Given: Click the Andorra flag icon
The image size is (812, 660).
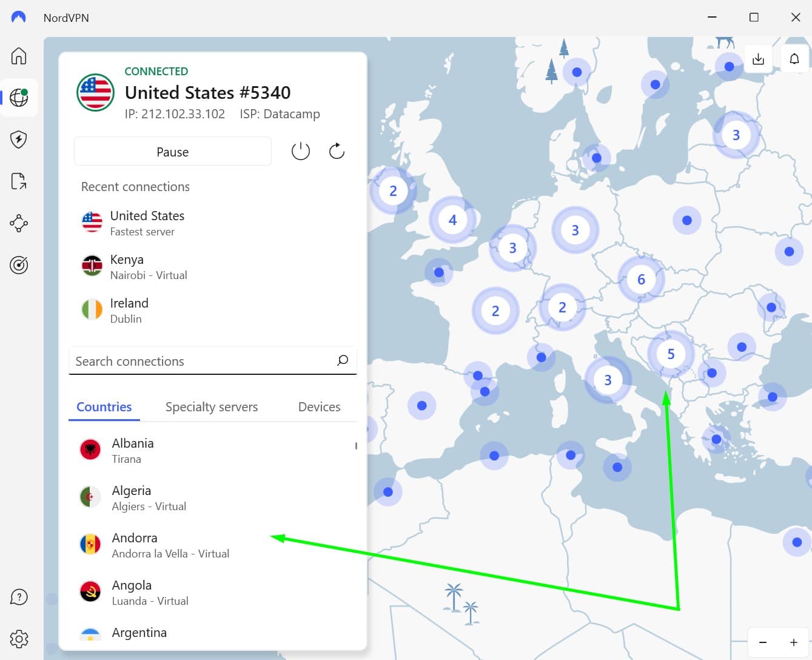Looking at the screenshot, I should tap(90, 544).
